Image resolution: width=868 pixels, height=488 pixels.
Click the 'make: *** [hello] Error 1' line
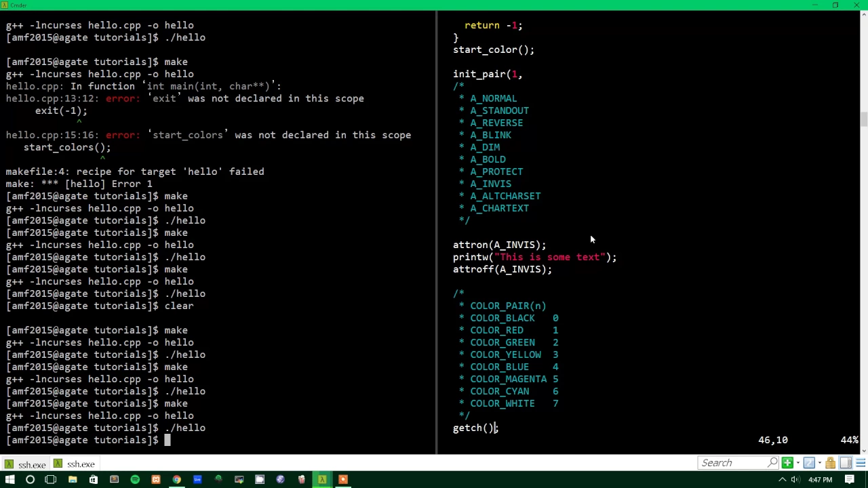(79, 184)
